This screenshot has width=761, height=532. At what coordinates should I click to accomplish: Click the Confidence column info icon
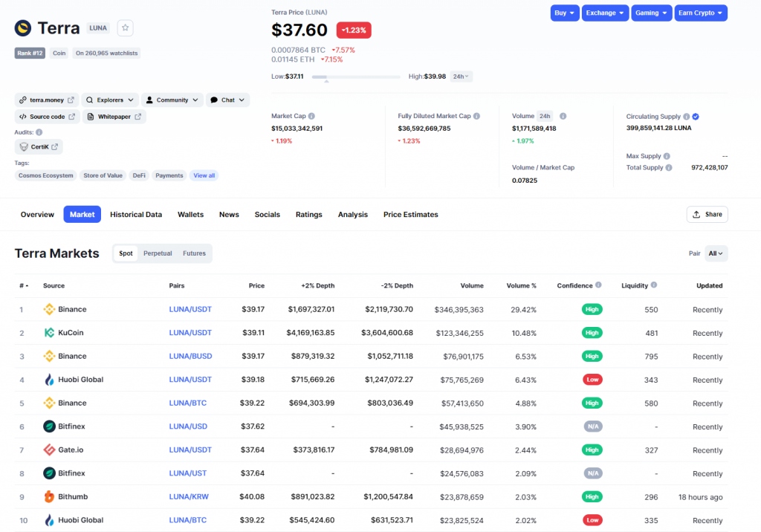pos(598,285)
